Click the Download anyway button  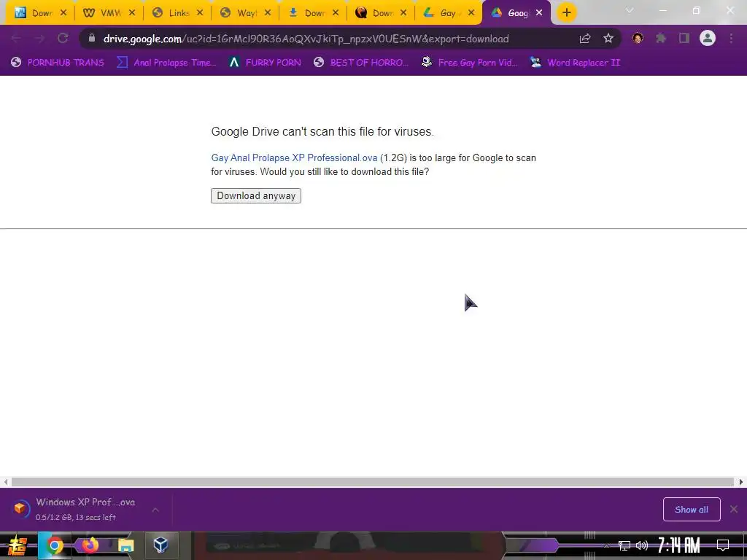256,195
